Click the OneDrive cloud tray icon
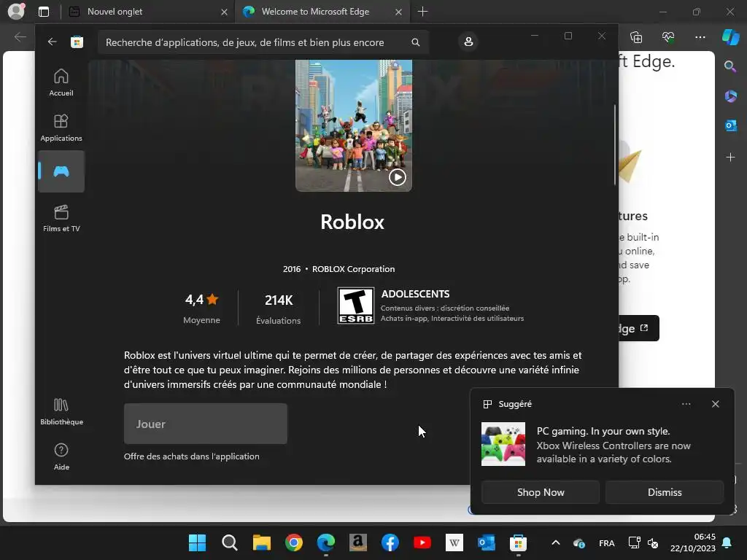This screenshot has height=560, width=747. click(578, 542)
